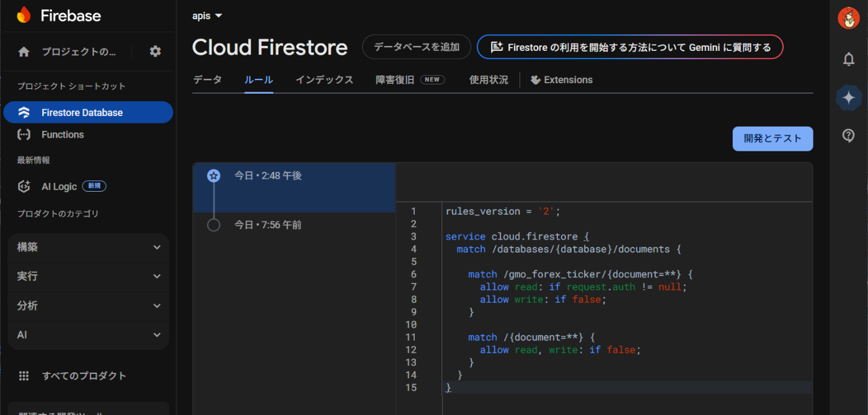
Task: Select 7:56 午前 version circle marker
Action: (213, 225)
